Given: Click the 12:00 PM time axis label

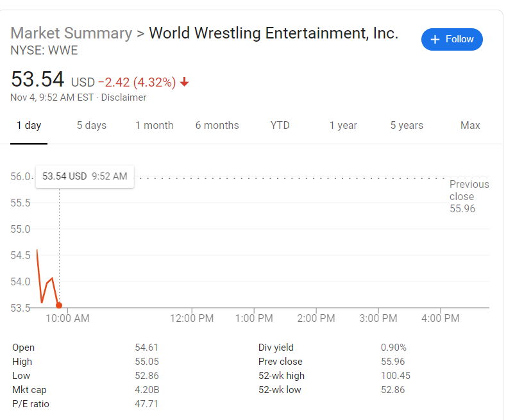Looking at the screenshot, I should [192, 318].
